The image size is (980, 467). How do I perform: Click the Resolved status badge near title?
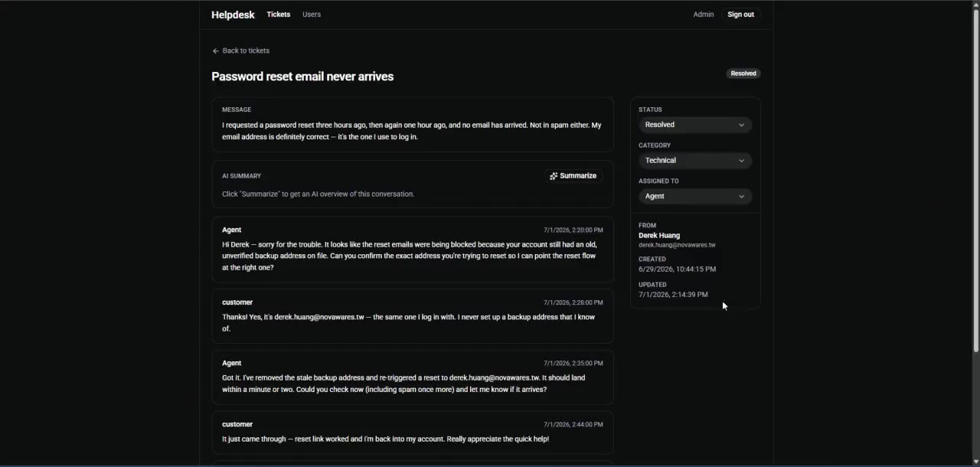[x=743, y=73]
